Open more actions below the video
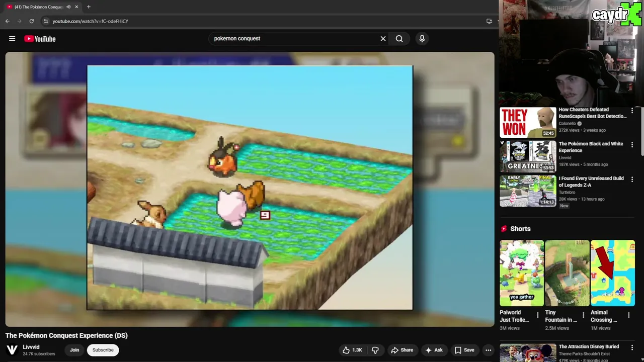Viewport: 644px width, 362px height. pyautogui.click(x=488, y=350)
